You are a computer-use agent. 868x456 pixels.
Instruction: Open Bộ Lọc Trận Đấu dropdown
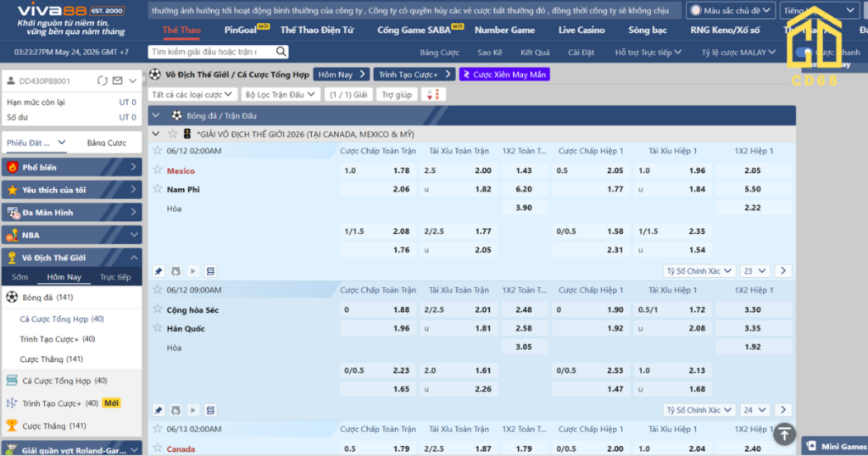280,95
